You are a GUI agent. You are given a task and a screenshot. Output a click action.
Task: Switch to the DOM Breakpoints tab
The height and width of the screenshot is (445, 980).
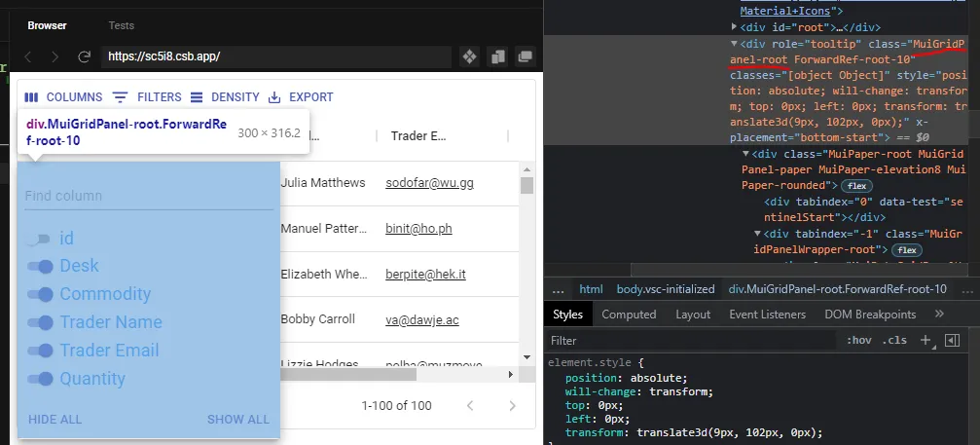coord(870,315)
